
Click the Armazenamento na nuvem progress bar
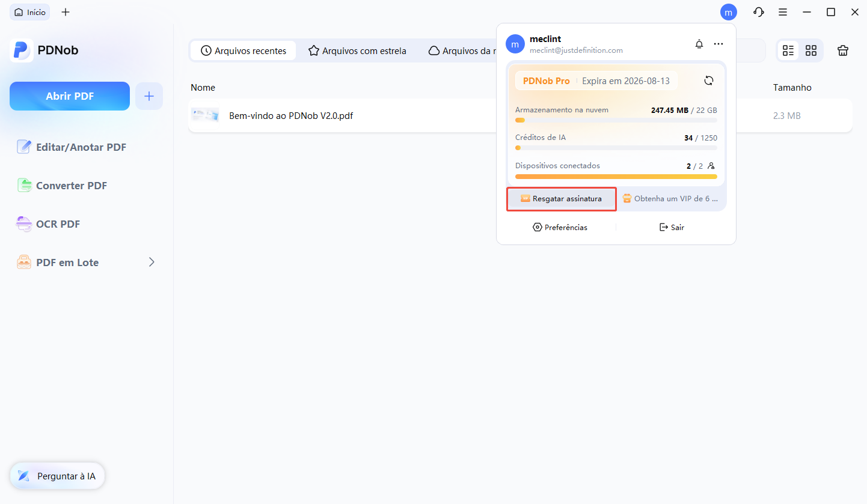click(x=616, y=120)
